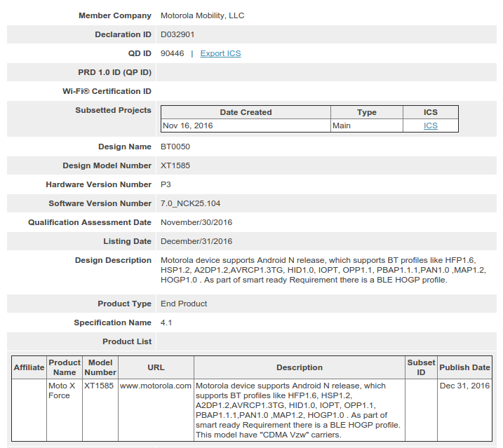Click the Type column header in Subsetted Projects

[x=367, y=112]
